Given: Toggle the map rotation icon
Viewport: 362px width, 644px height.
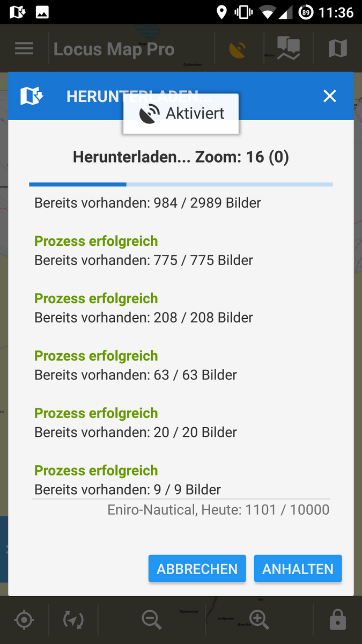Looking at the screenshot, I should 73,620.
